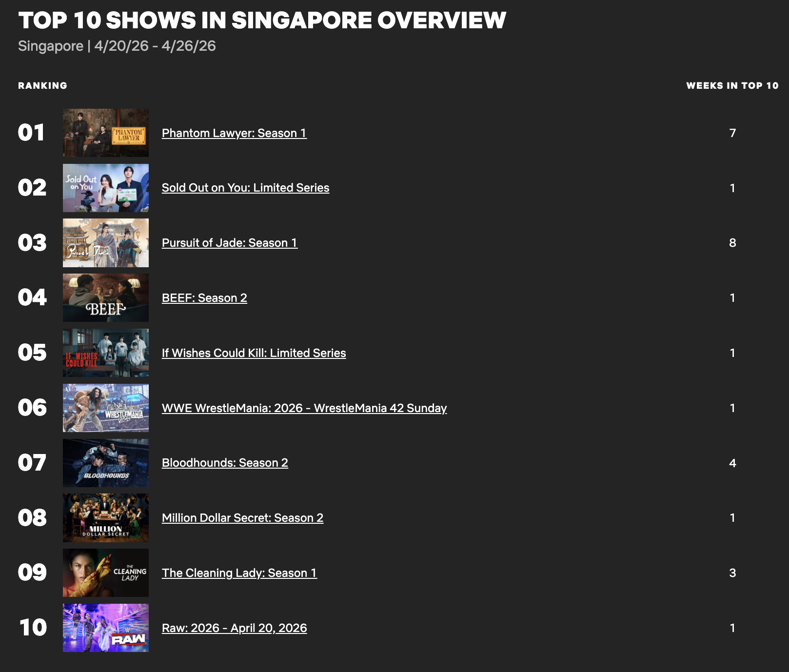Click rank number 04 beside BEEF

tap(32, 297)
